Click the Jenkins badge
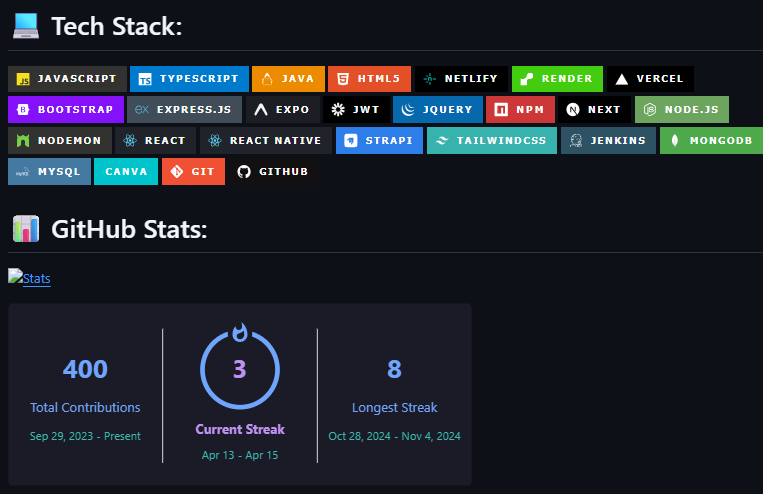Image resolution: width=763 pixels, height=494 pixels. [608, 141]
